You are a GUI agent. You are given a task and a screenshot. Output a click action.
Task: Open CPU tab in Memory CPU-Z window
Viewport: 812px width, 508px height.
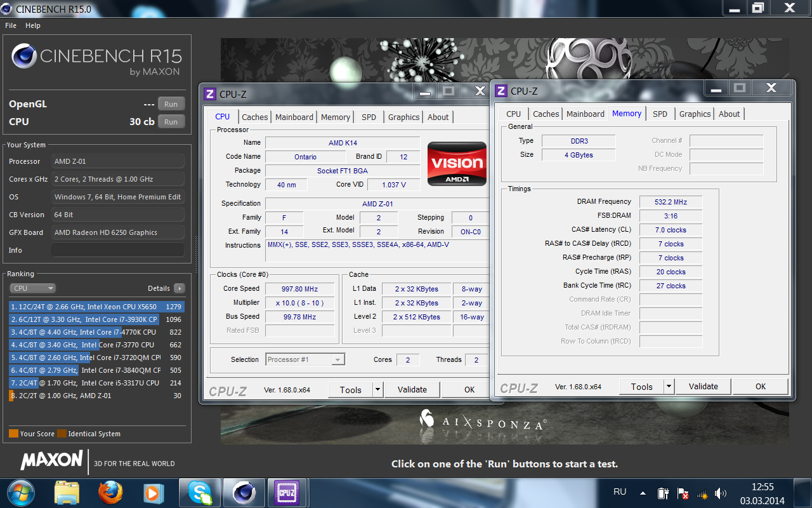(514, 114)
